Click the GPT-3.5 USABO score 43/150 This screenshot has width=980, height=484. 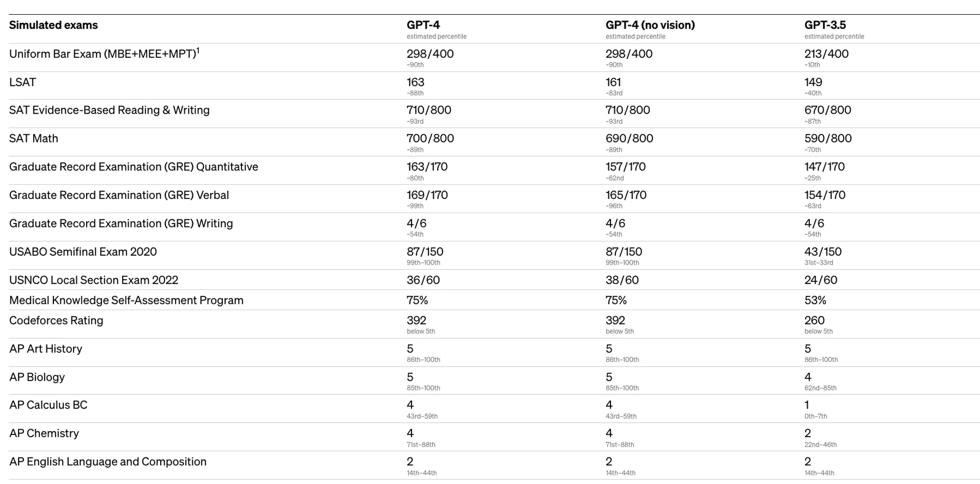tap(823, 252)
